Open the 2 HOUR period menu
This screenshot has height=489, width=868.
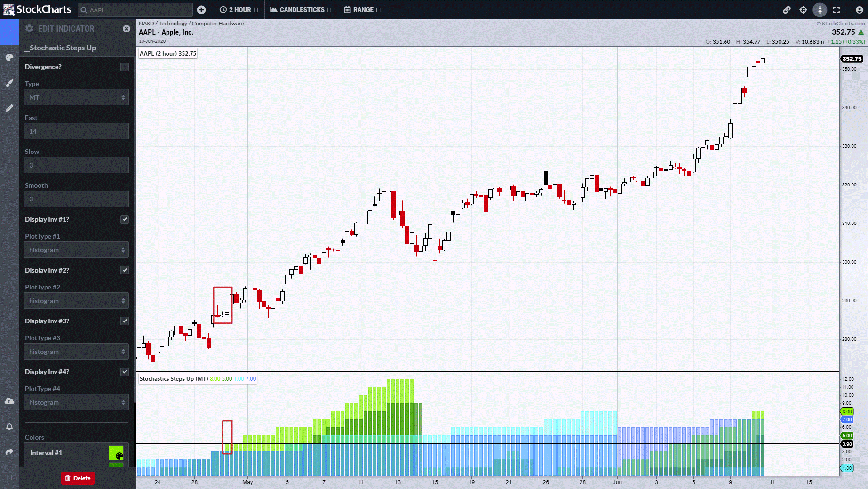click(239, 10)
